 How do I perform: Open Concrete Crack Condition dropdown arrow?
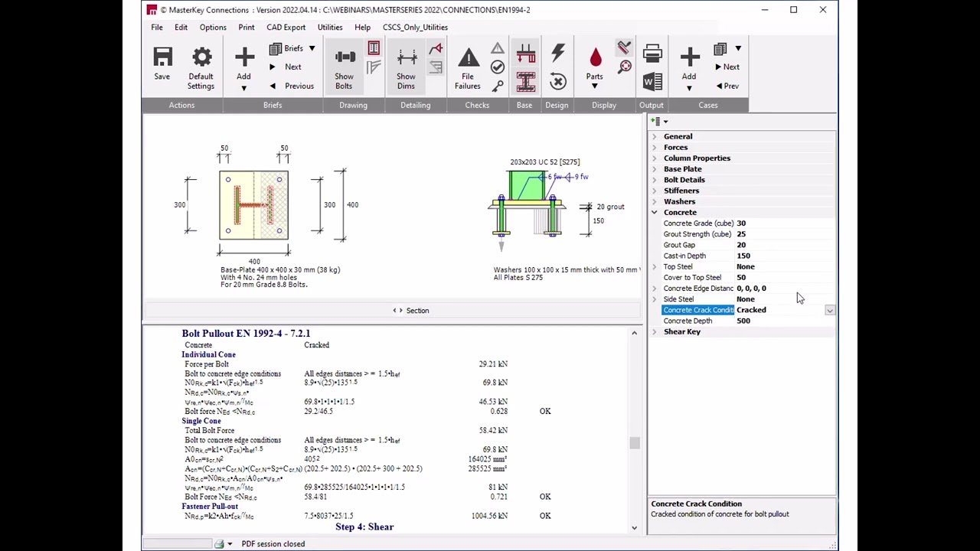point(830,310)
